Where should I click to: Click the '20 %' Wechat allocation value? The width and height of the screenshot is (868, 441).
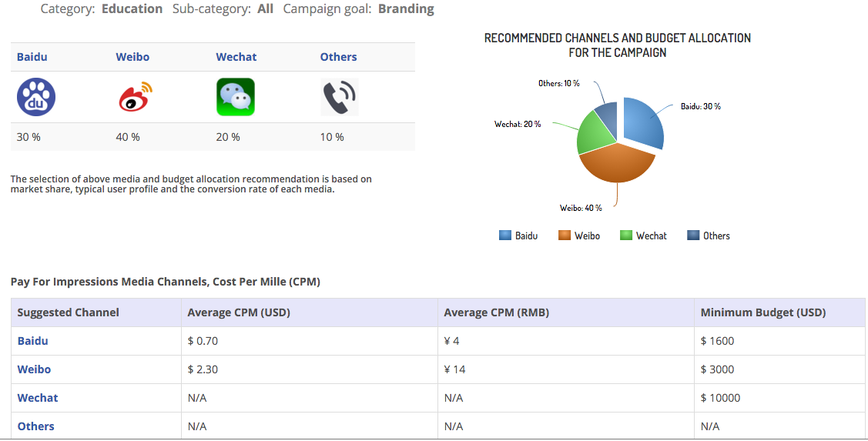[x=228, y=137]
